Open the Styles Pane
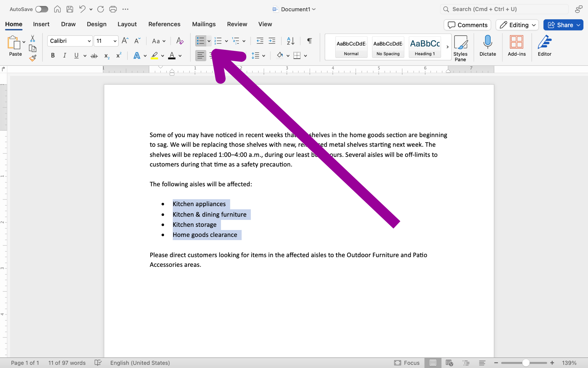 pos(460,48)
